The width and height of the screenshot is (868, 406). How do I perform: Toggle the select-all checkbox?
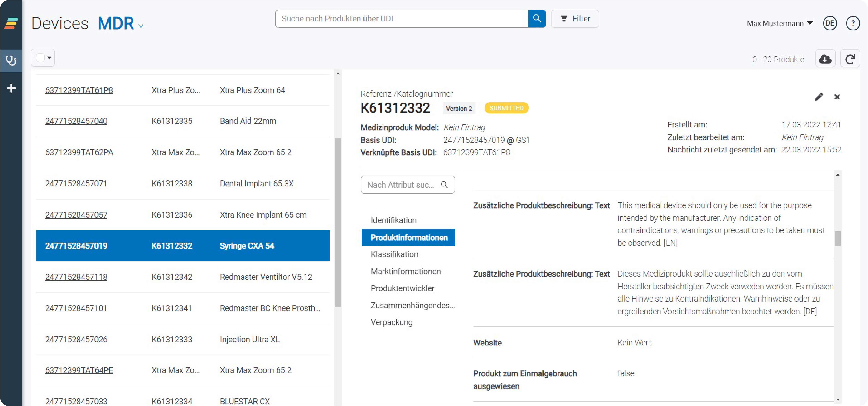[x=40, y=58]
